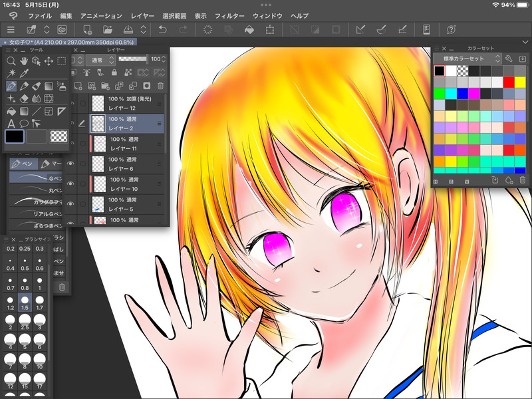
Task: Select the rectangular Selection marquee tool
Action: tap(61, 61)
